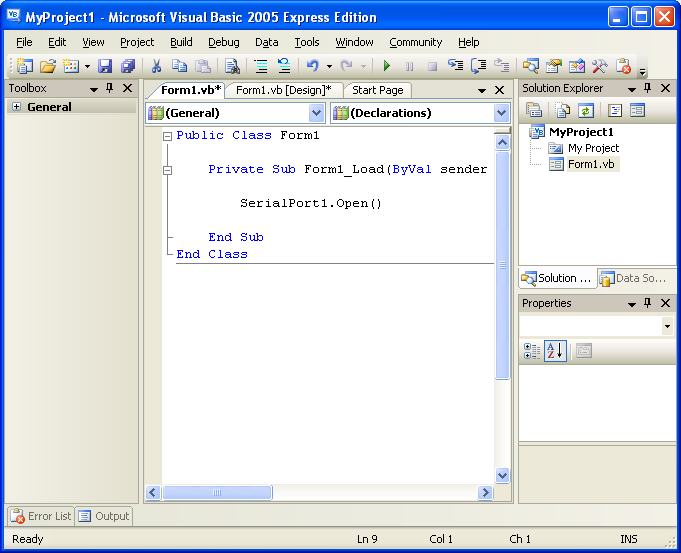The image size is (681, 553).
Task: Open the active files list dropdown arrow
Action: (482, 90)
